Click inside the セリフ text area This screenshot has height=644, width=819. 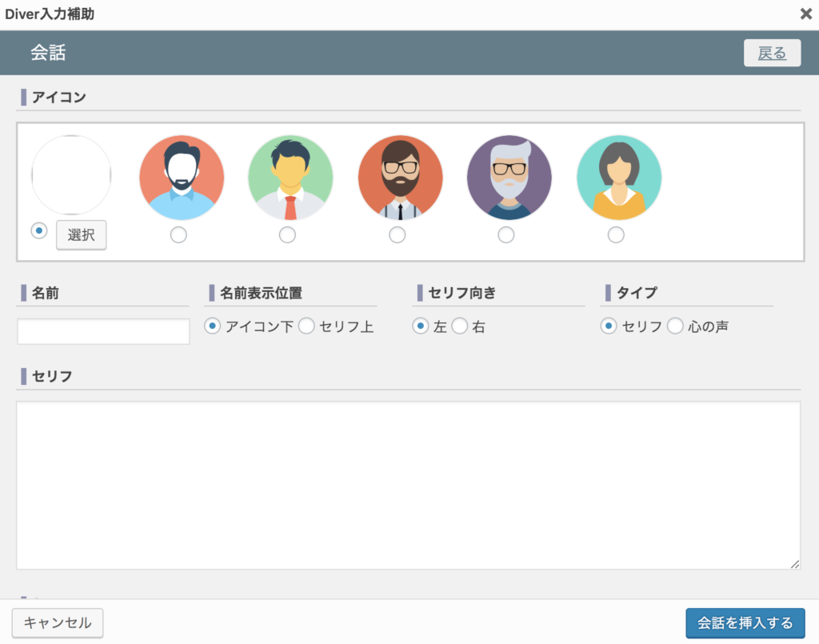(408, 486)
